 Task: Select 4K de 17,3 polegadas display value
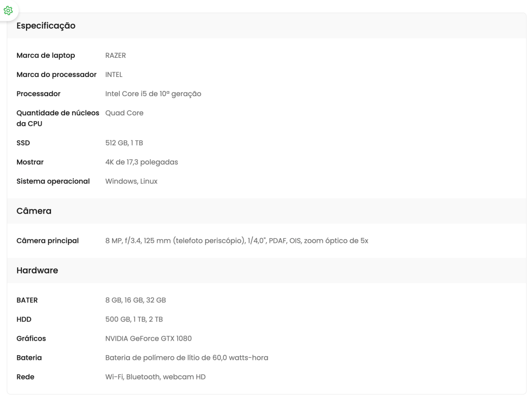[x=141, y=162]
